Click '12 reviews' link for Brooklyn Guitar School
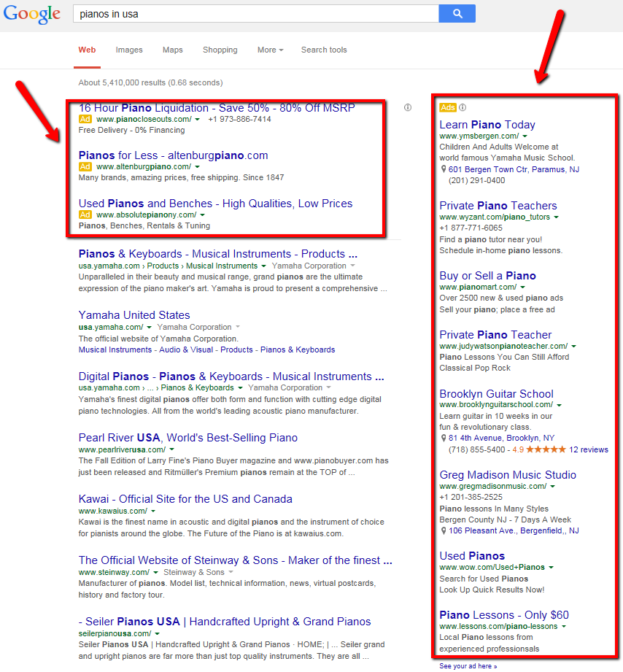Viewport: 623px width, 672px height. 589,450
